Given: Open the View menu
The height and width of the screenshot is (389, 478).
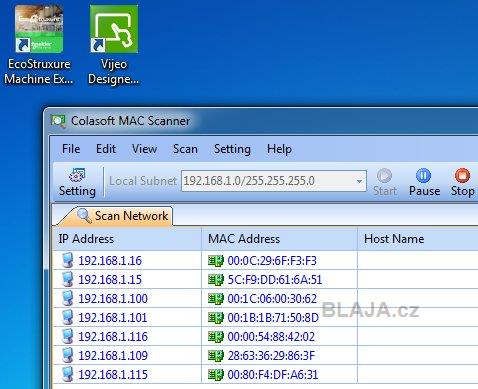Looking at the screenshot, I should (x=144, y=149).
